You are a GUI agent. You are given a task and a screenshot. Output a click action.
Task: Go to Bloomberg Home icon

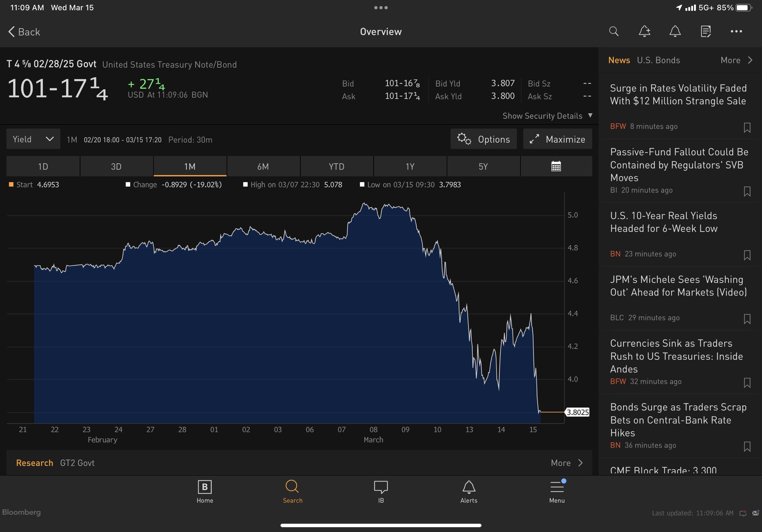click(205, 491)
